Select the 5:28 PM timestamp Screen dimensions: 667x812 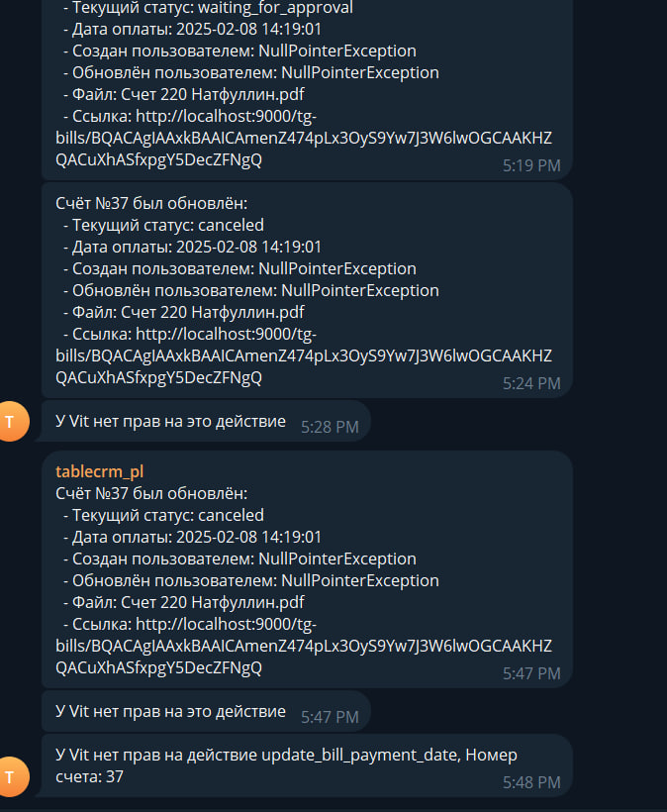(x=330, y=427)
